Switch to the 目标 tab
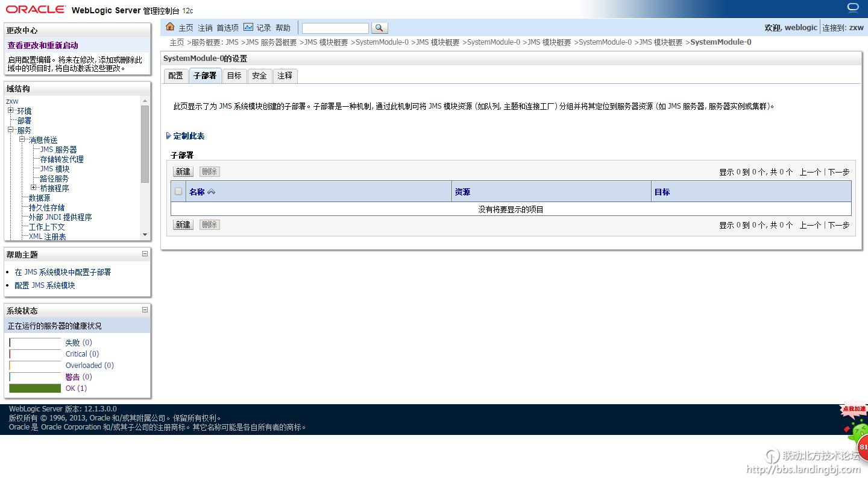This screenshot has width=868, height=482. pos(234,75)
